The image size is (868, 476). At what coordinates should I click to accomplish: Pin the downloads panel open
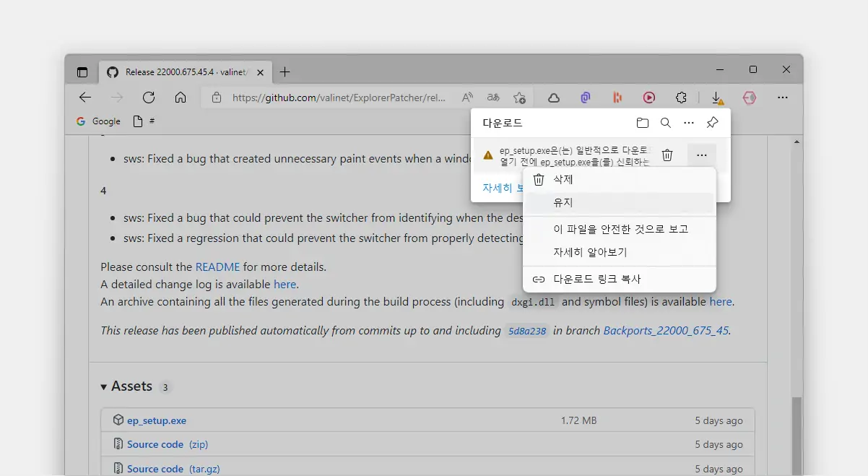point(712,123)
